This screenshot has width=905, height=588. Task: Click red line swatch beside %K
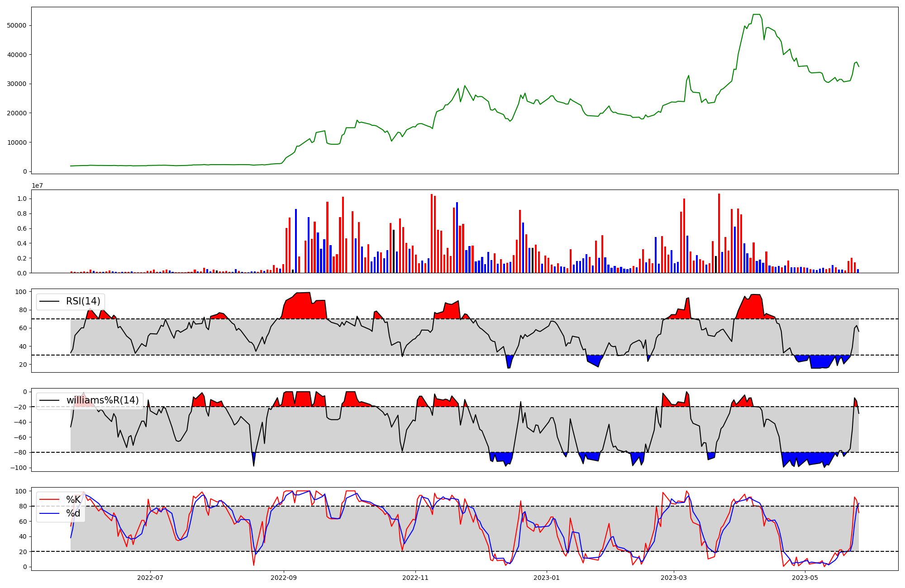[x=49, y=500]
